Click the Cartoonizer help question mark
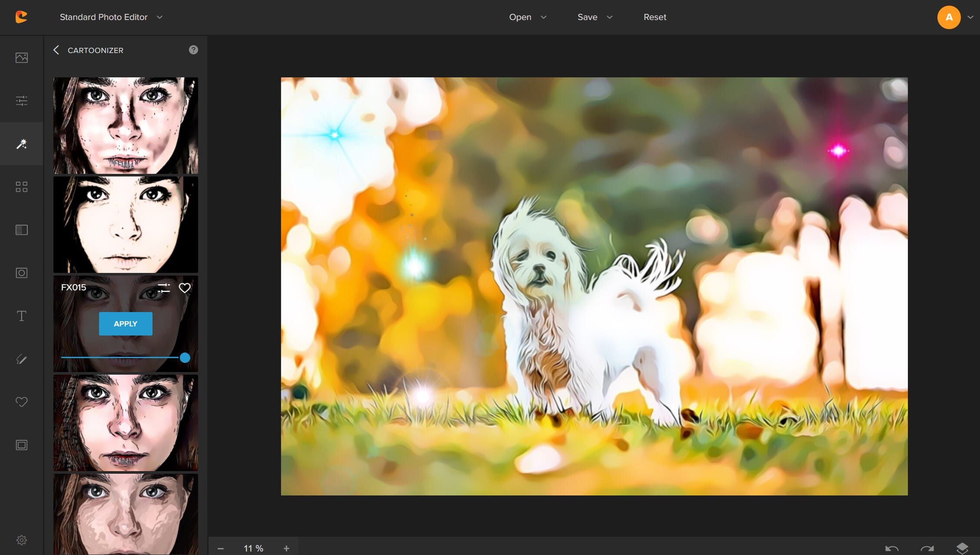 [193, 50]
